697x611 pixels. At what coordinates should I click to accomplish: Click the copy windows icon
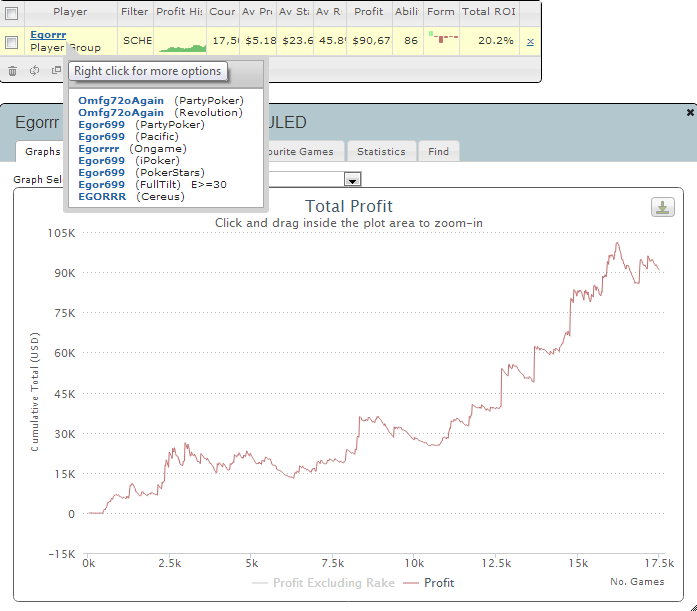pyautogui.click(x=56, y=70)
